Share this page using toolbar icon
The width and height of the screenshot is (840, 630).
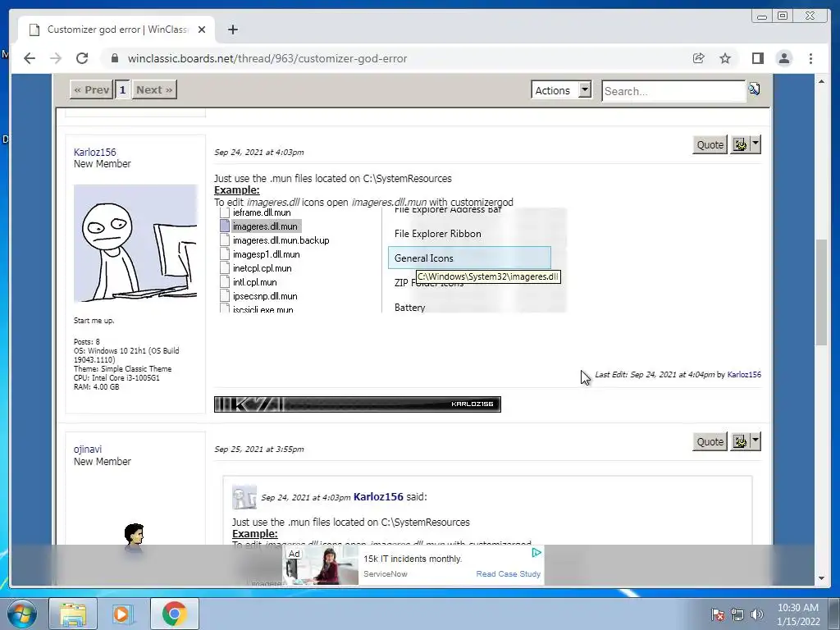click(698, 58)
